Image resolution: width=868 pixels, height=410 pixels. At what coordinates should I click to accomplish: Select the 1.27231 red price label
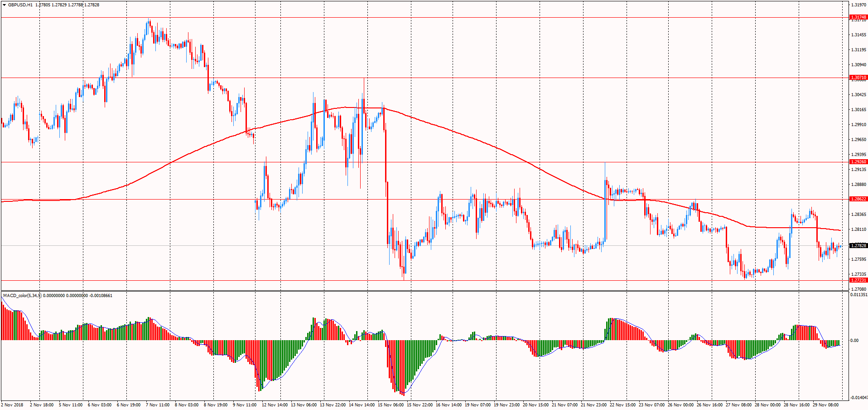(858, 280)
